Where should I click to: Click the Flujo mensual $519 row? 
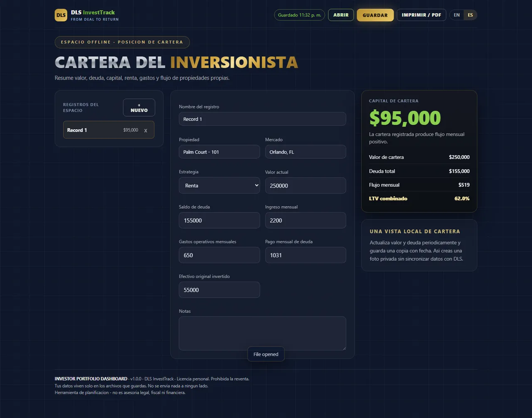(x=419, y=185)
